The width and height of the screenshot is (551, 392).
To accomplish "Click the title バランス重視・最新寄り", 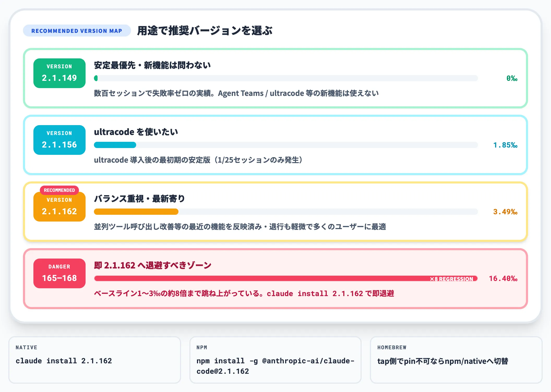I will pos(140,199).
